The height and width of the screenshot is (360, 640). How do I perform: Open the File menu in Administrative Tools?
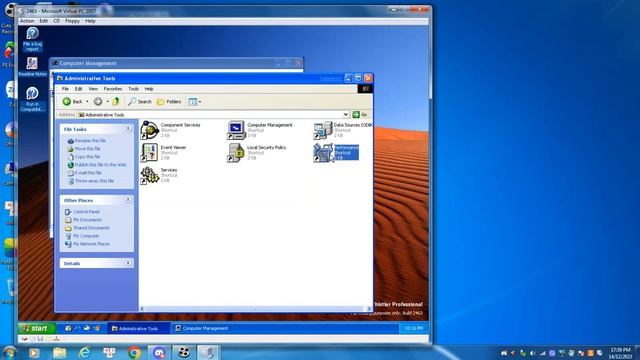pyautogui.click(x=65, y=89)
